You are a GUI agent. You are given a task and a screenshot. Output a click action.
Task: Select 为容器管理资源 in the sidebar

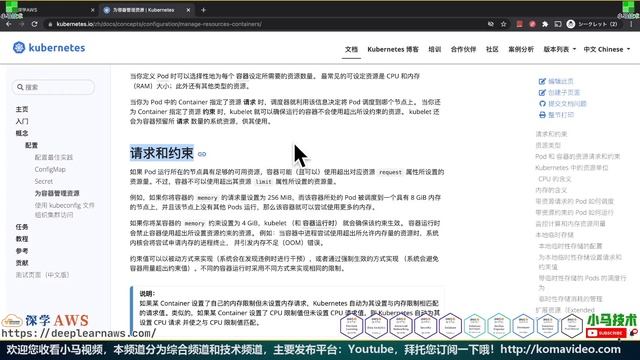coord(57,193)
